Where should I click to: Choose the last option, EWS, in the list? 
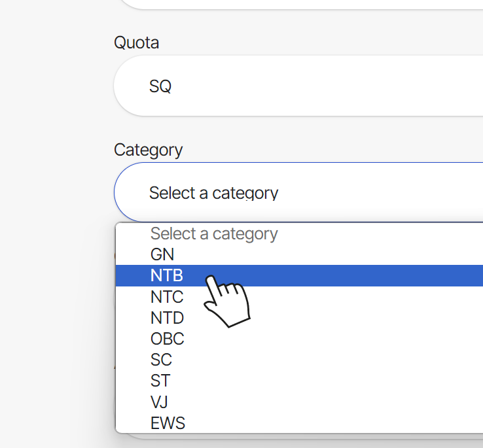[x=168, y=423]
